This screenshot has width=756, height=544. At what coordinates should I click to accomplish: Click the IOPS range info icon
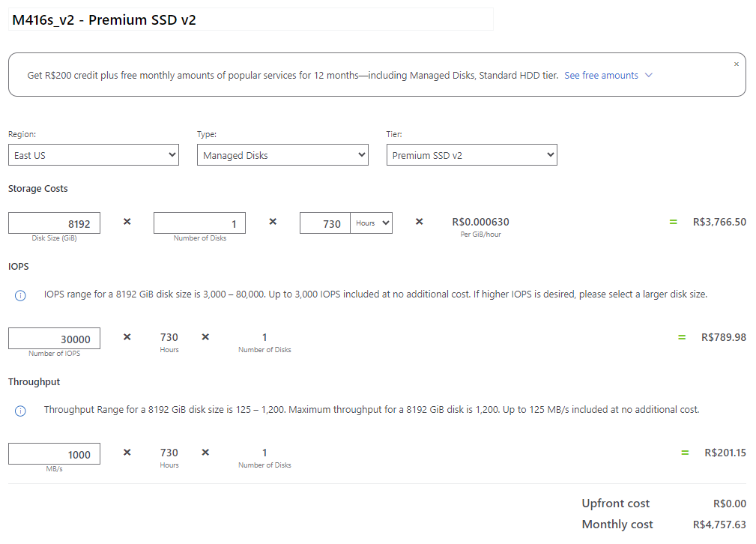click(x=20, y=295)
